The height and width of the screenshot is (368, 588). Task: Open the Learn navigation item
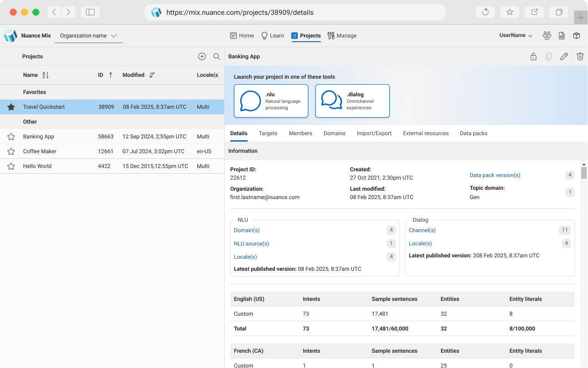tap(273, 36)
